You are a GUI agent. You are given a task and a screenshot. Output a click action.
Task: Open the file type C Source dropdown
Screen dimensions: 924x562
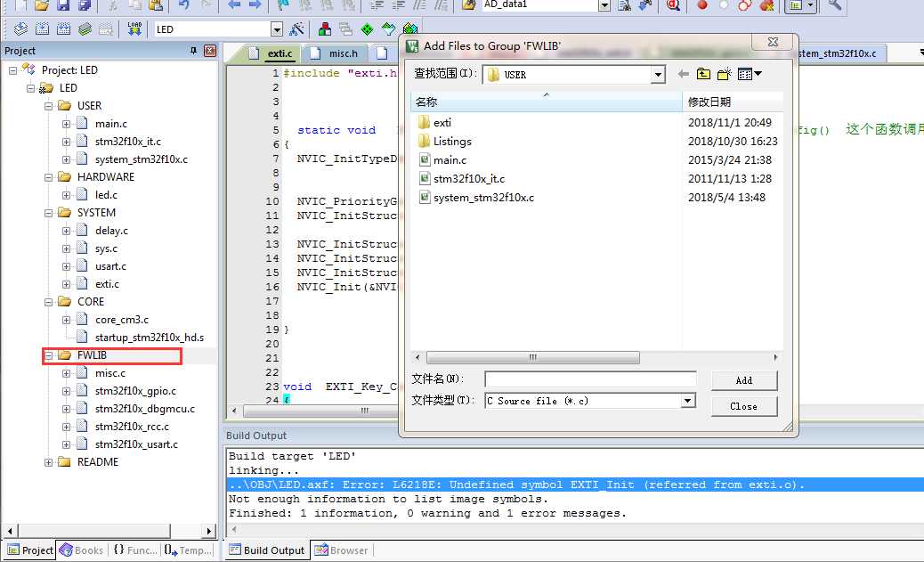coord(688,401)
